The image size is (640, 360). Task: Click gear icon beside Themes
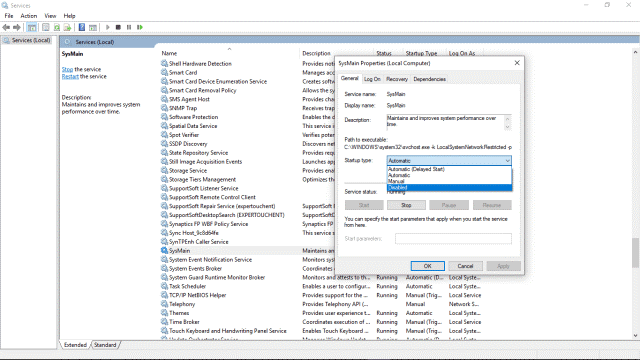tap(164, 313)
